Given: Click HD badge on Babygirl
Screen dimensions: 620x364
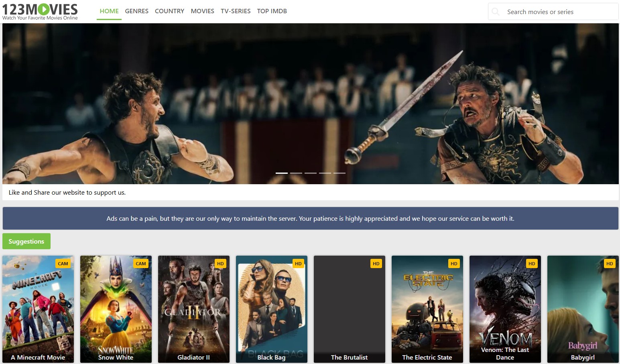Looking at the screenshot, I should click(610, 264).
